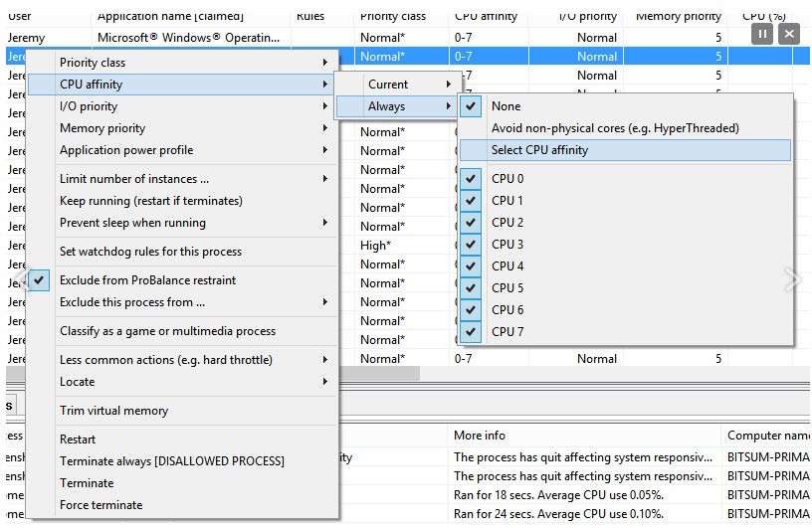Expand the Memory priority submenu
Viewport: 812px width, 528px height.
tap(182, 128)
